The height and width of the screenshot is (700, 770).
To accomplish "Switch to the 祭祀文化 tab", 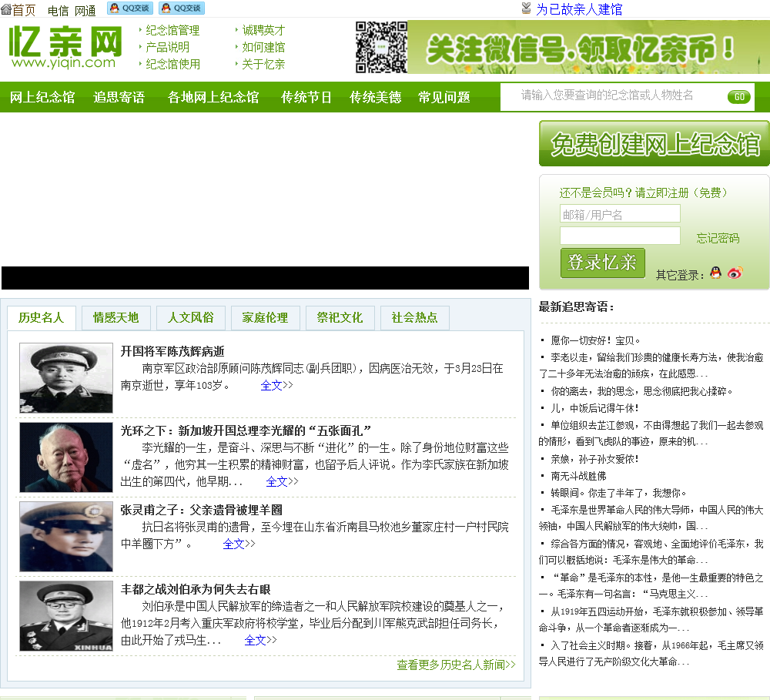I will (x=340, y=318).
